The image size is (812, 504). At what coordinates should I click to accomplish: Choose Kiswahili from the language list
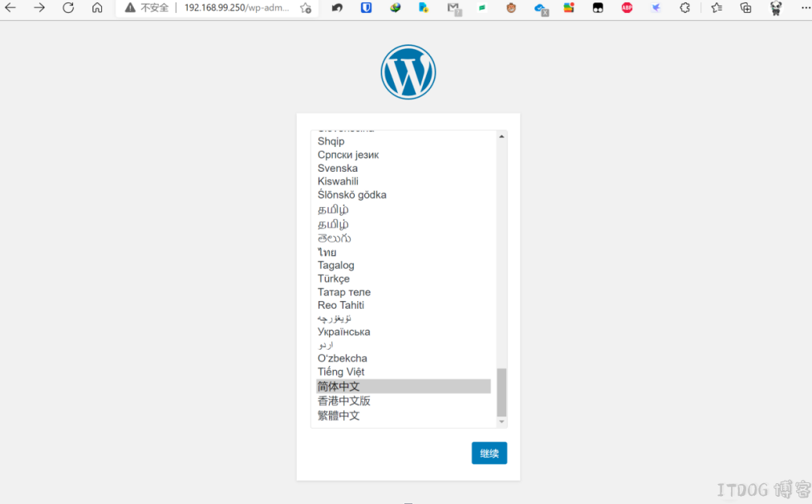(404, 181)
